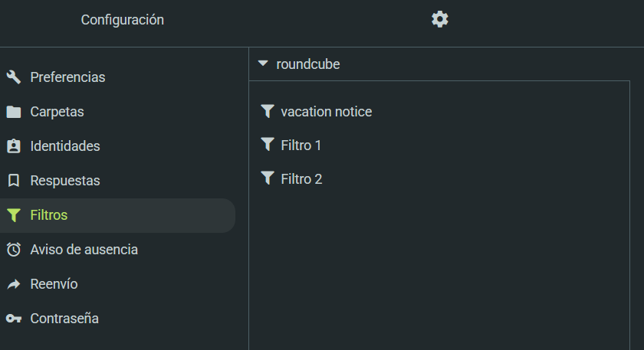Click the key icon beside Contraseña

click(x=14, y=319)
